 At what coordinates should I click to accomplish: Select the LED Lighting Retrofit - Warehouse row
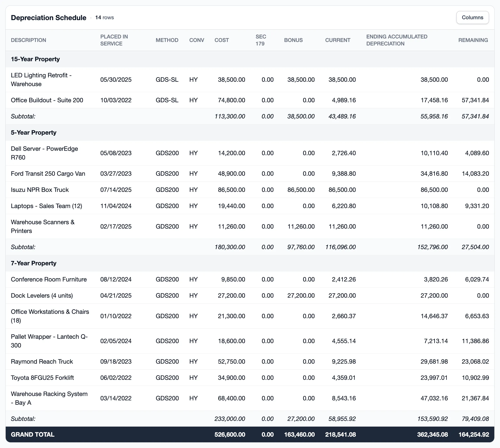coord(250,80)
